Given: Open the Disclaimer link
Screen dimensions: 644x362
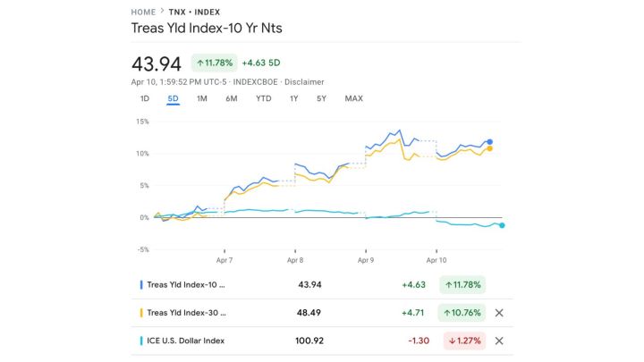Looking at the screenshot, I should click(303, 81).
